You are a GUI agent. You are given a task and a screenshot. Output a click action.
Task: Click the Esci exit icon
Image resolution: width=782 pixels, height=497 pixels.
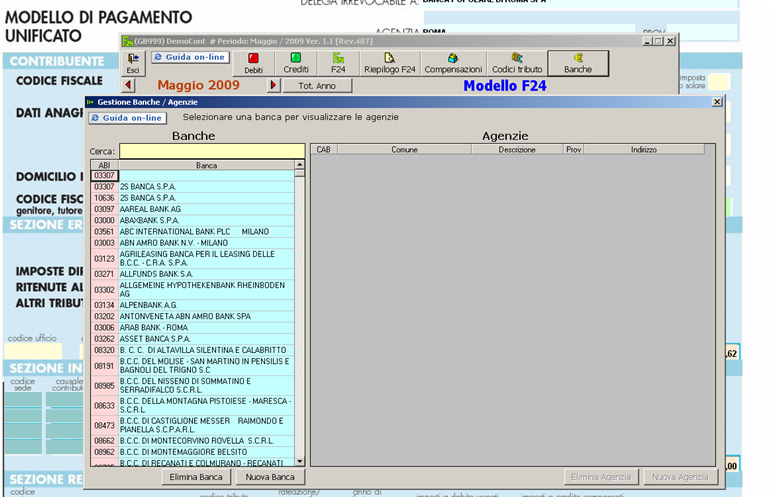pyautogui.click(x=133, y=63)
